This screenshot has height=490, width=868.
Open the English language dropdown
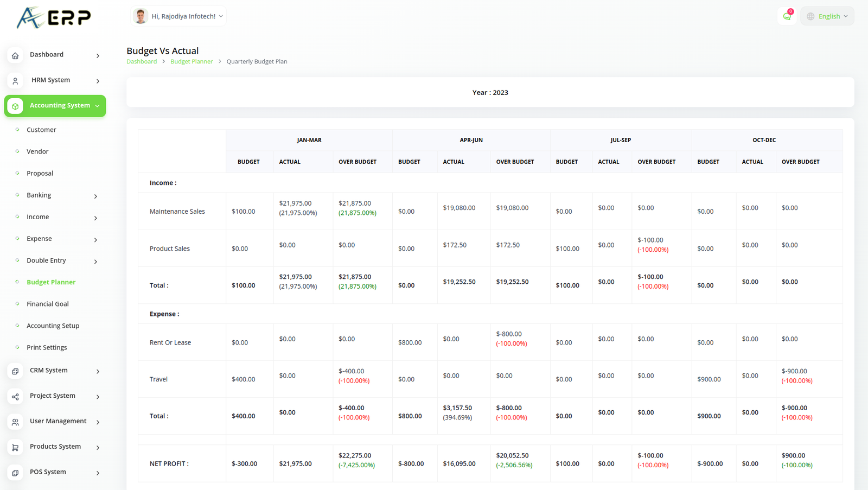click(827, 16)
